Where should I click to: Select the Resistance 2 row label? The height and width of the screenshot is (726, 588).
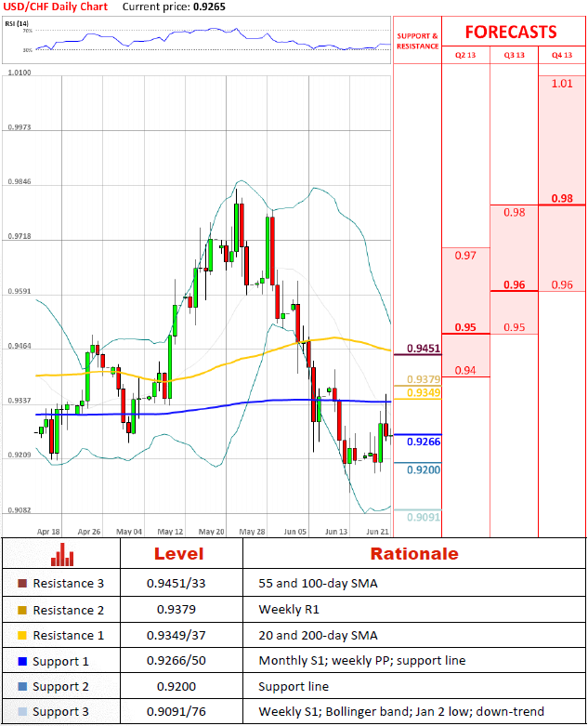click(x=68, y=610)
